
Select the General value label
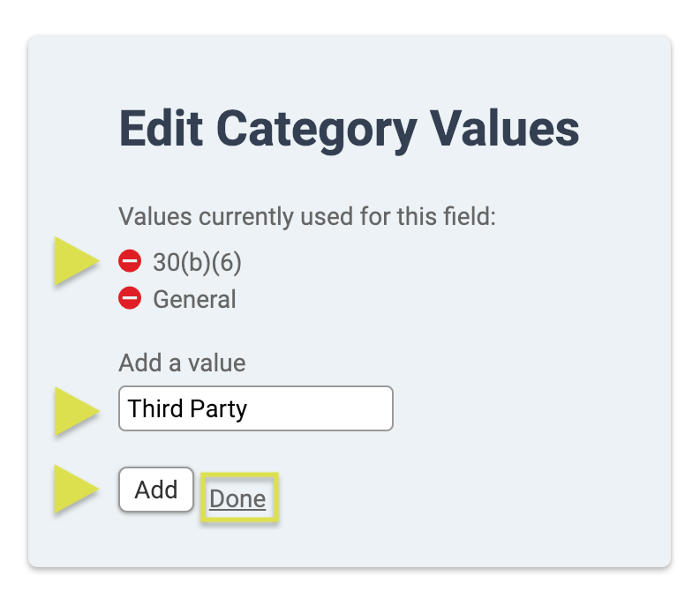pos(195,299)
